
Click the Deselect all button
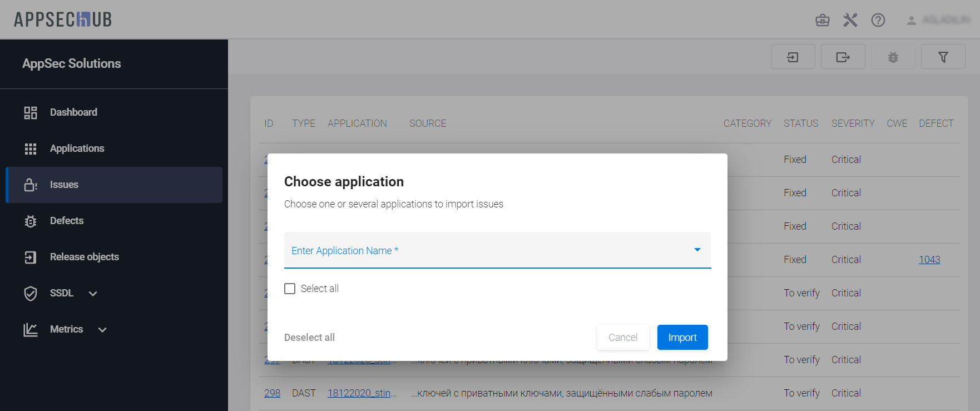309,338
